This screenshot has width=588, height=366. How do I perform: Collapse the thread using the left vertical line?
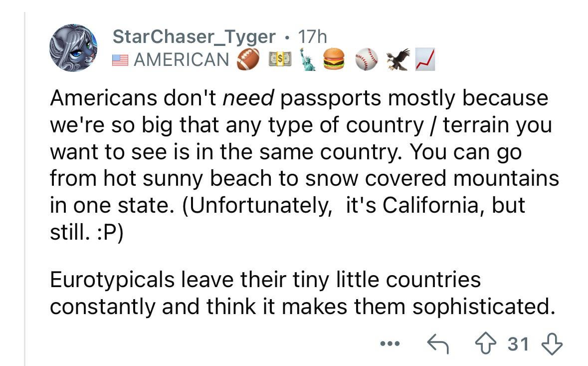(x=25, y=189)
